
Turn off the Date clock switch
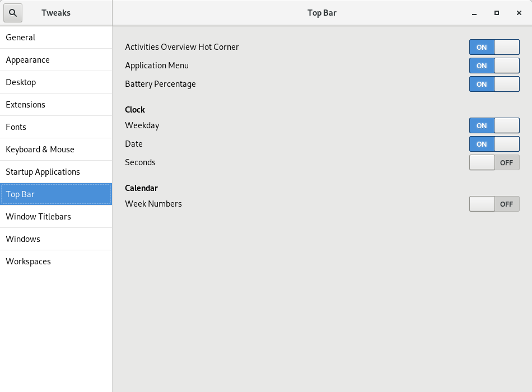pyautogui.click(x=494, y=144)
